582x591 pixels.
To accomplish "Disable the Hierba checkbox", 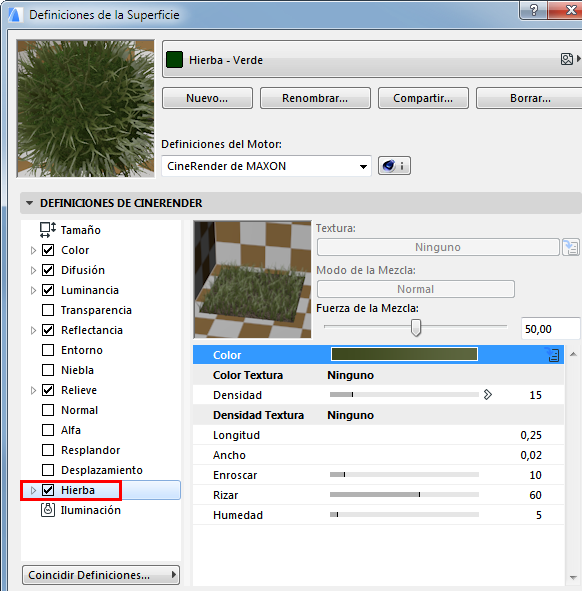I will pyautogui.click(x=48, y=490).
